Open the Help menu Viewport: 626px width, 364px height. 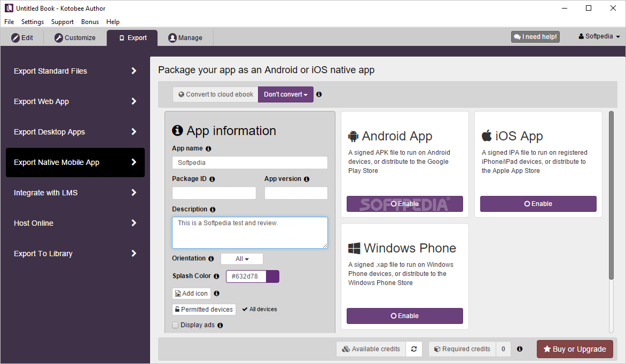click(113, 22)
